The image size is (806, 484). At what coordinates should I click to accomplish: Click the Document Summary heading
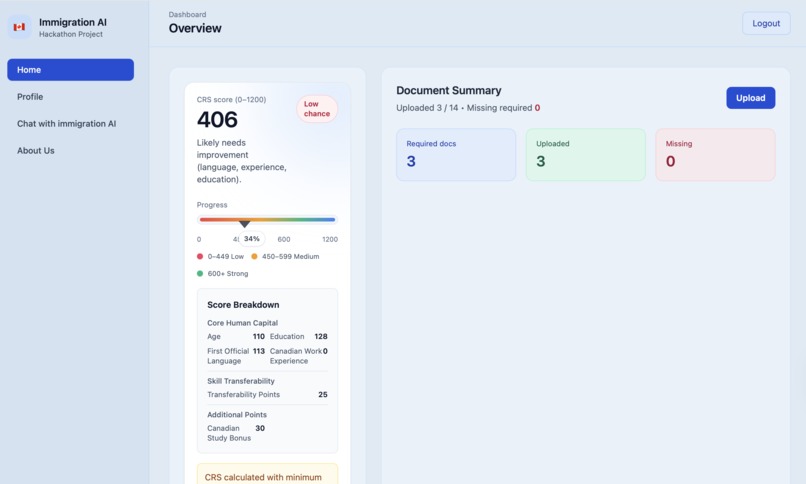[449, 90]
